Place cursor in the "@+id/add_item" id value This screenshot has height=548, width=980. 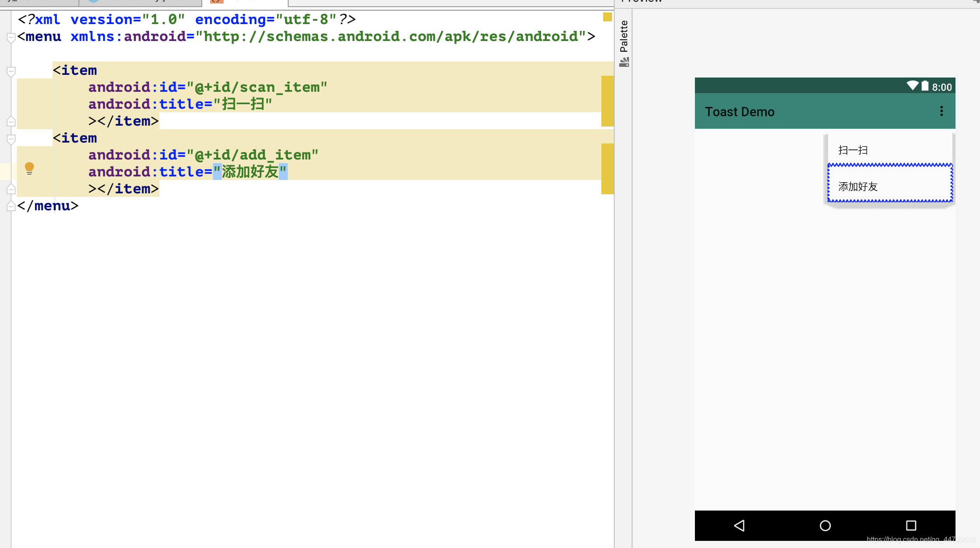coord(253,155)
